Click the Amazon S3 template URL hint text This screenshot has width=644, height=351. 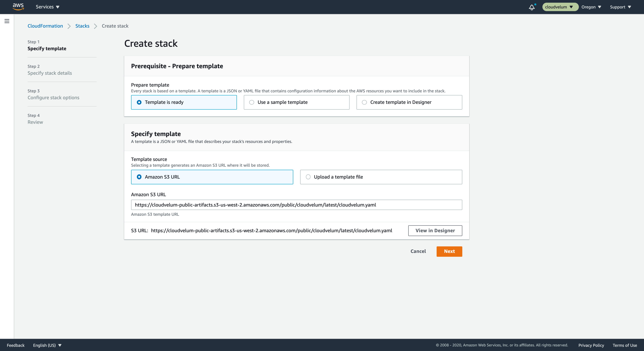coord(155,214)
